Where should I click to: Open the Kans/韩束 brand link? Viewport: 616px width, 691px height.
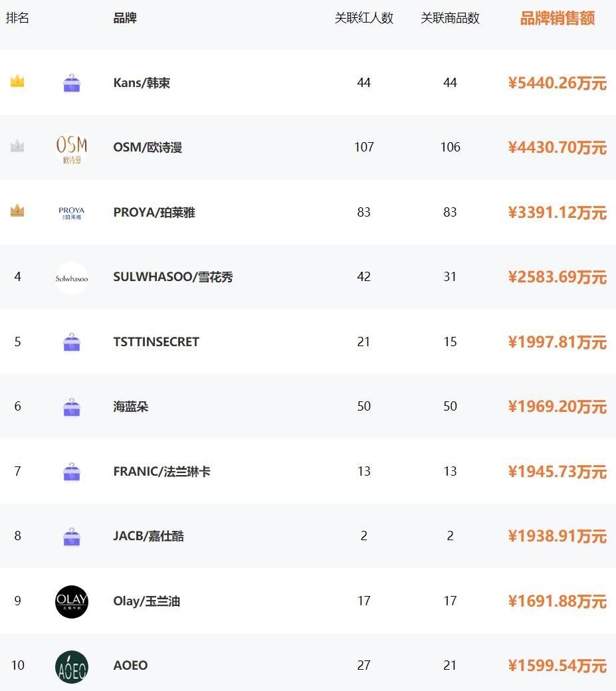(x=142, y=83)
